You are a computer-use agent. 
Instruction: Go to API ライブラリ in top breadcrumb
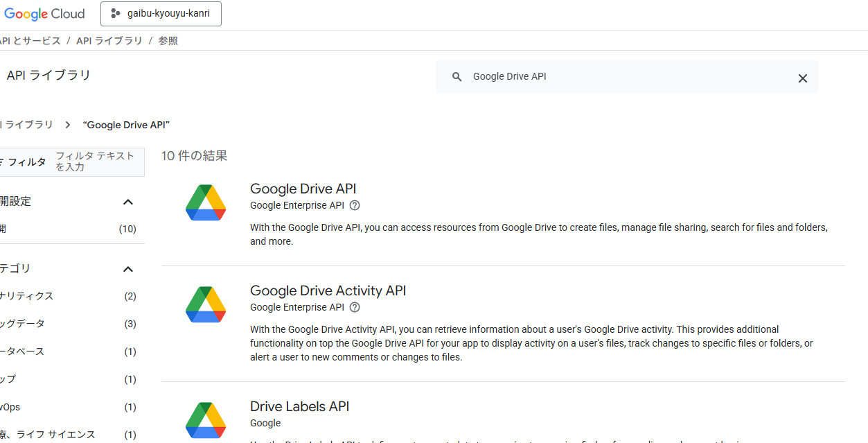(x=109, y=41)
